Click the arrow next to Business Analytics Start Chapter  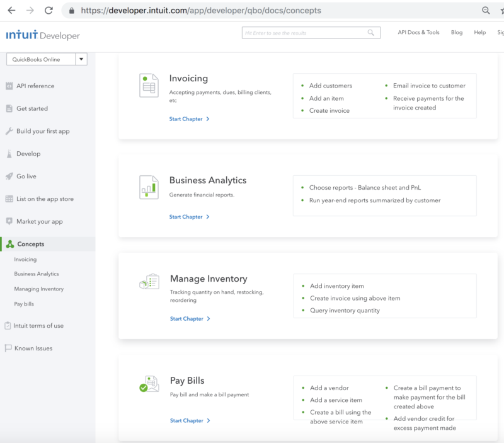click(x=208, y=217)
